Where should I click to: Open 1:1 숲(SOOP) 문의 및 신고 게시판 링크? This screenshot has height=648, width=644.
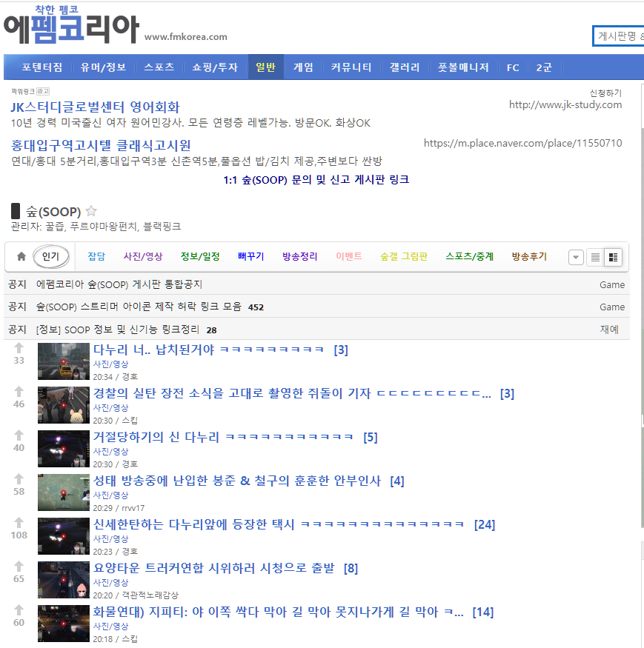[316, 180]
